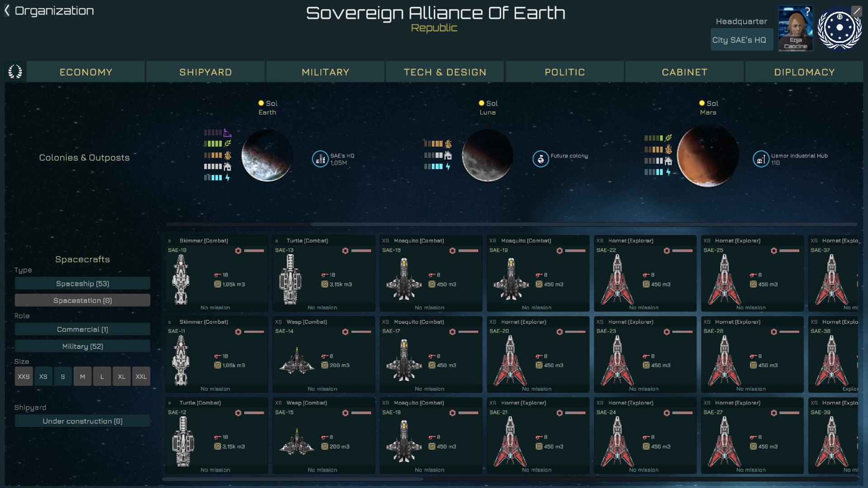Select the XL size filter
This screenshot has width=868, height=488.
[x=122, y=376]
